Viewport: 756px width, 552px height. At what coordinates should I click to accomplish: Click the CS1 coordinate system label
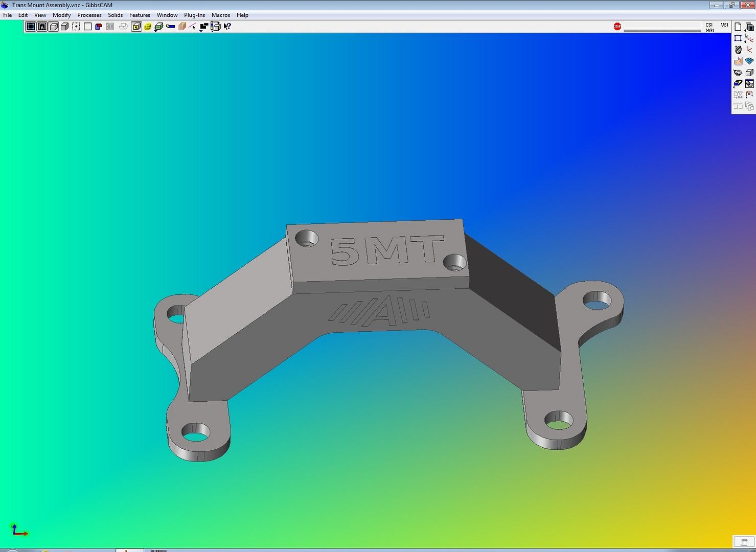pos(709,25)
